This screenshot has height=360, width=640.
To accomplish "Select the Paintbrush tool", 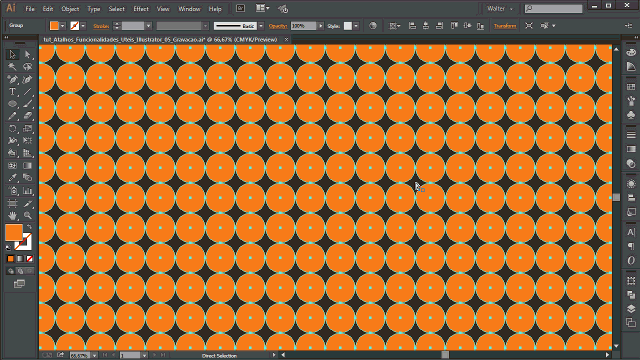I will click(27, 104).
